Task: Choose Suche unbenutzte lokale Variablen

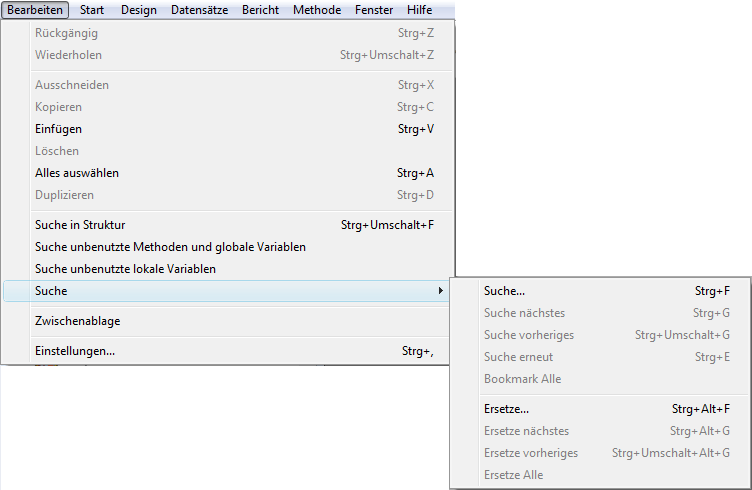Action: tap(125, 269)
